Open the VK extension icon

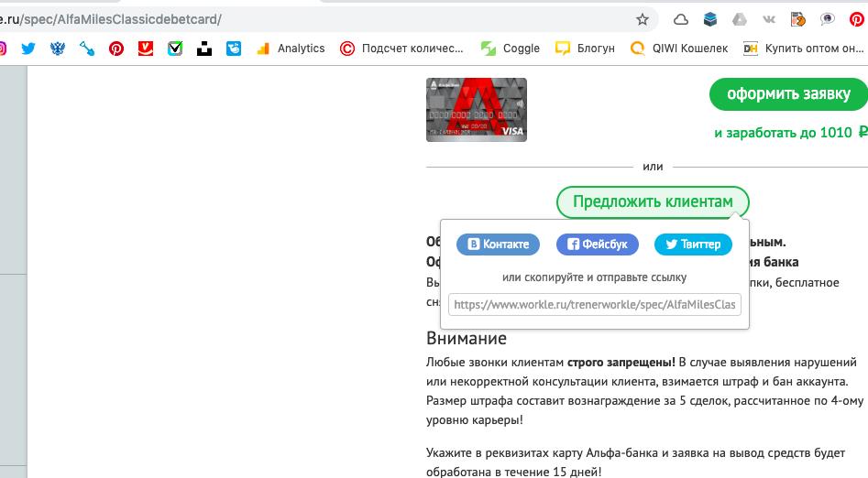[x=769, y=20]
